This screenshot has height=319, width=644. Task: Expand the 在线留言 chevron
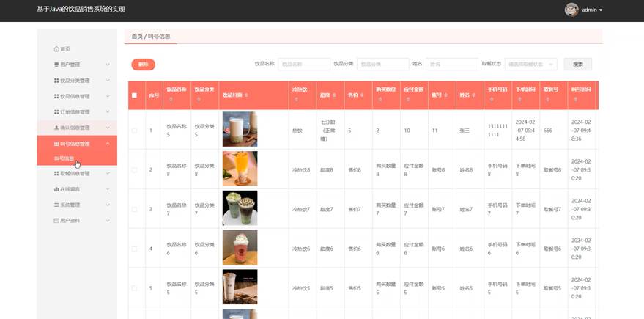(x=108, y=189)
